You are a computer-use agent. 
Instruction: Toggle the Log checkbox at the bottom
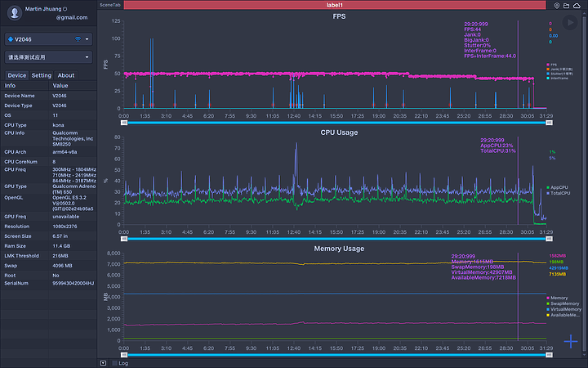(115, 363)
